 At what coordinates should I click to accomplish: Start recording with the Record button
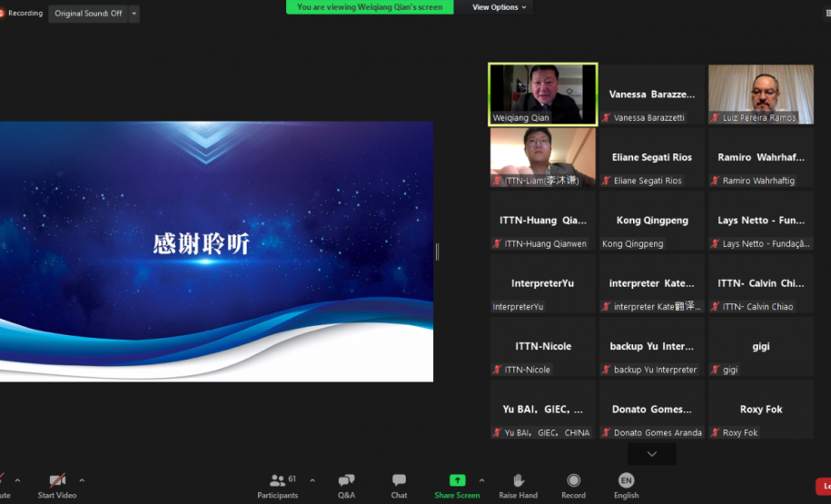[x=573, y=485]
